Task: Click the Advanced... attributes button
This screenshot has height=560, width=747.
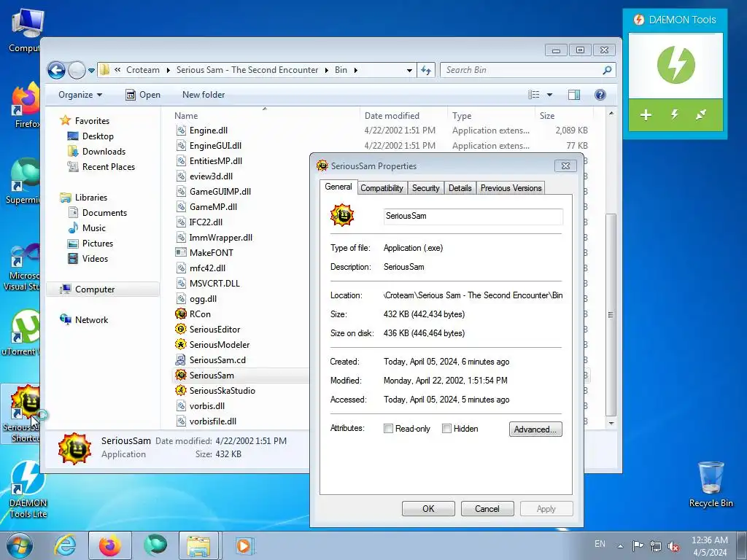Action: pyautogui.click(x=535, y=429)
